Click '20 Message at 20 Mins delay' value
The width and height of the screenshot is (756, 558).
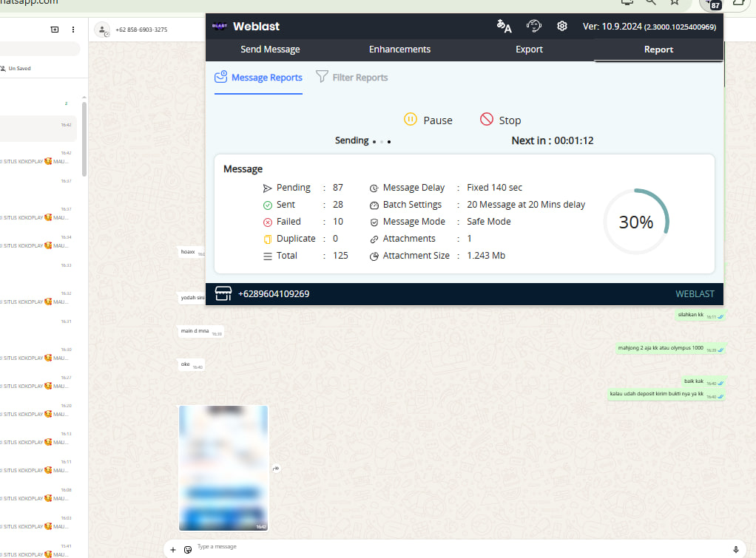coord(525,204)
